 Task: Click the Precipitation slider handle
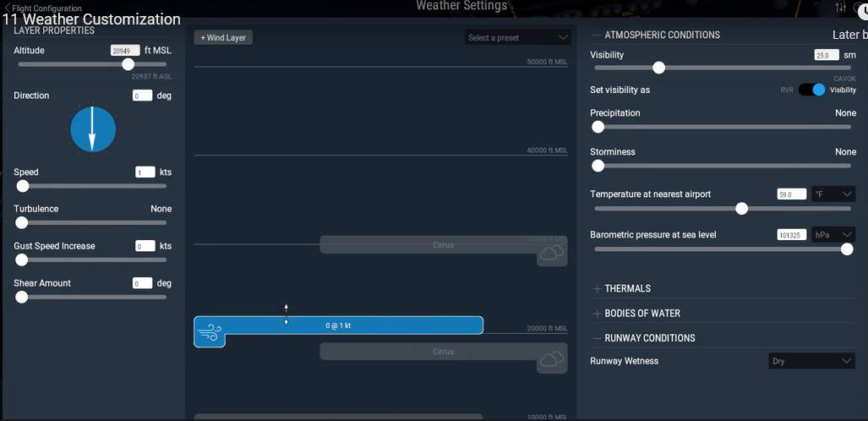click(598, 127)
